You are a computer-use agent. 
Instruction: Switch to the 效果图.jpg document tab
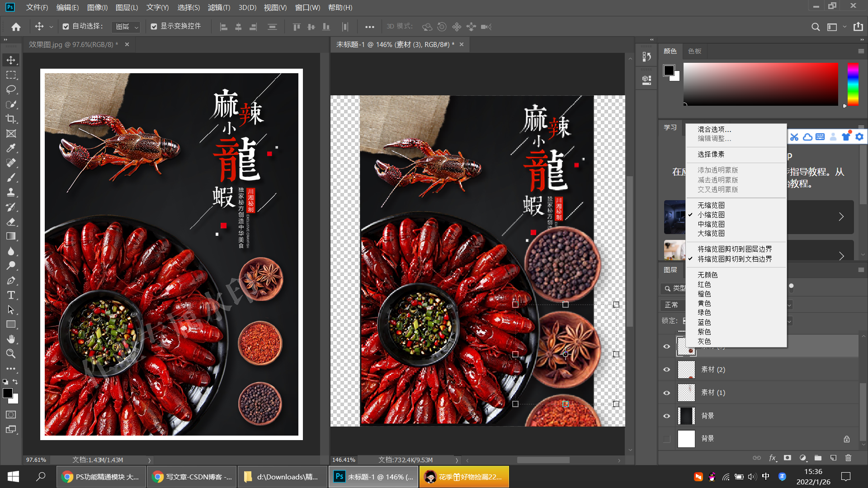click(73, 44)
